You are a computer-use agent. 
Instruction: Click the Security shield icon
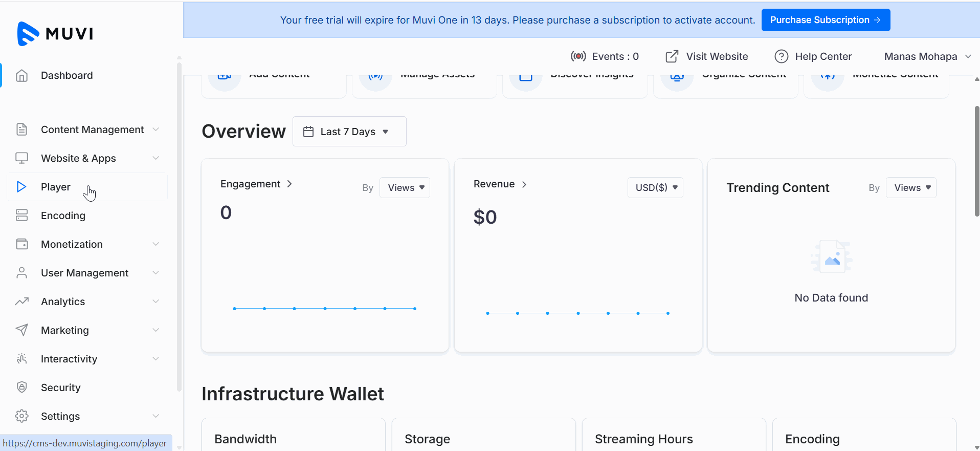tap(21, 388)
